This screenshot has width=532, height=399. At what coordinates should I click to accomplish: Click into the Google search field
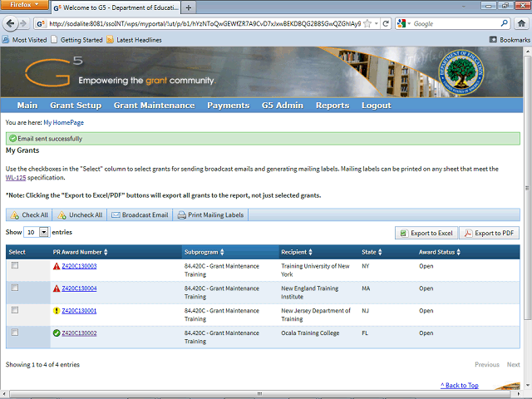456,23
